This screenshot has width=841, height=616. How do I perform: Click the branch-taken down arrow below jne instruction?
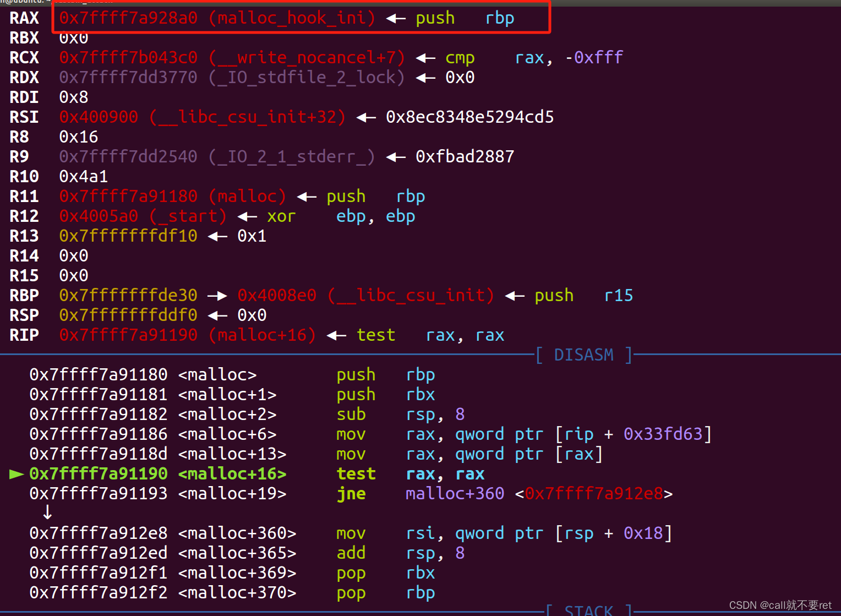[47, 512]
